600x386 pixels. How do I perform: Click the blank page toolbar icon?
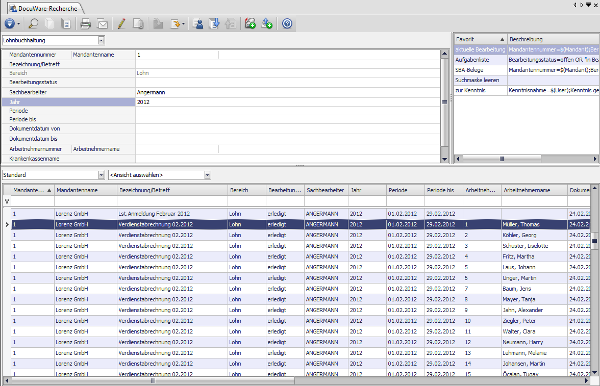tap(49, 24)
